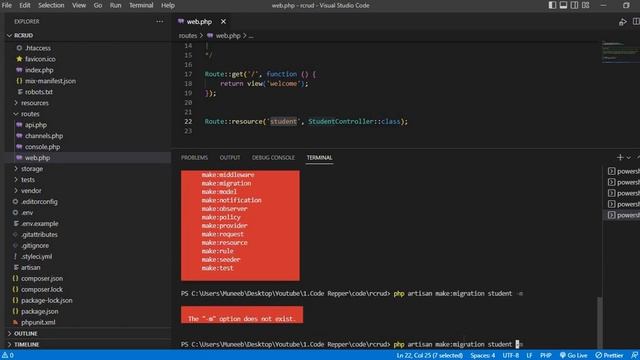Viewport: 640px width, 360px height.
Task: Open .styleci.yml file
Action: pos(36,257)
